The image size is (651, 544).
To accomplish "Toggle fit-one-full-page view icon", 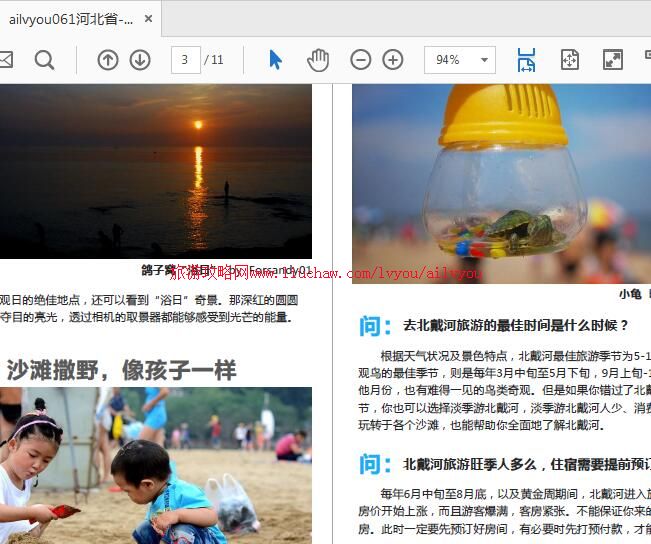I will pyautogui.click(x=570, y=60).
